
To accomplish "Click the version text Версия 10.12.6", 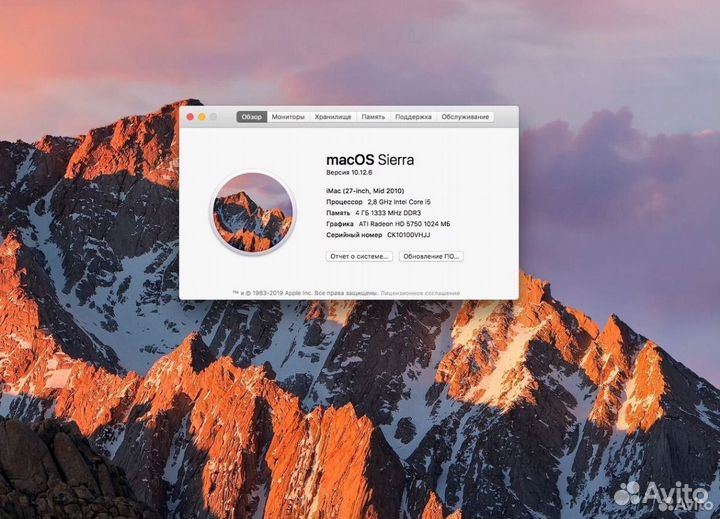I will [349, 173].
